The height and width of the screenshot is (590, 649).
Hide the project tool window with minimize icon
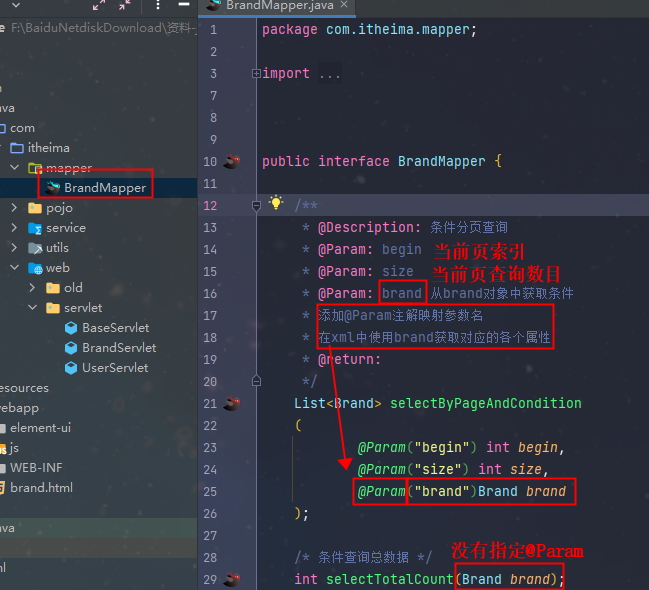click(x=184, y=4)
